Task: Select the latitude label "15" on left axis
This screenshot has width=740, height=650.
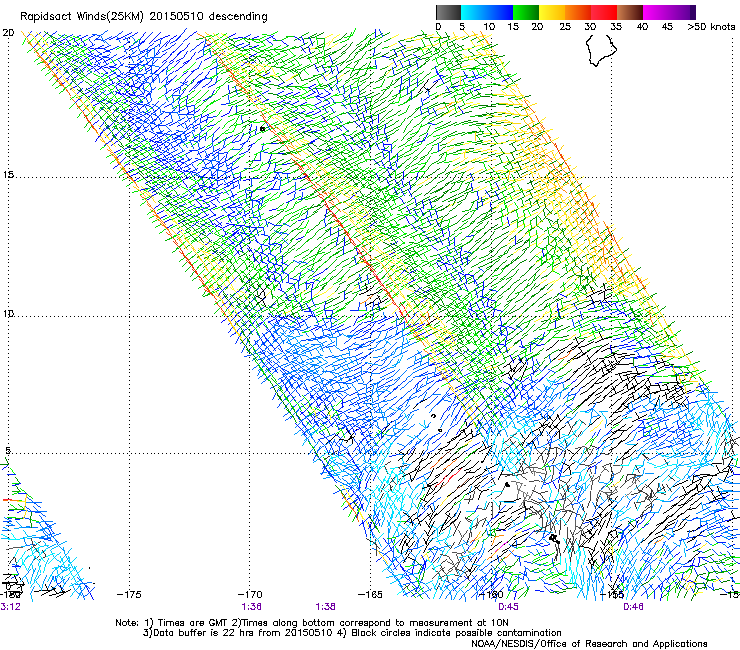Action: pos(8,175)
